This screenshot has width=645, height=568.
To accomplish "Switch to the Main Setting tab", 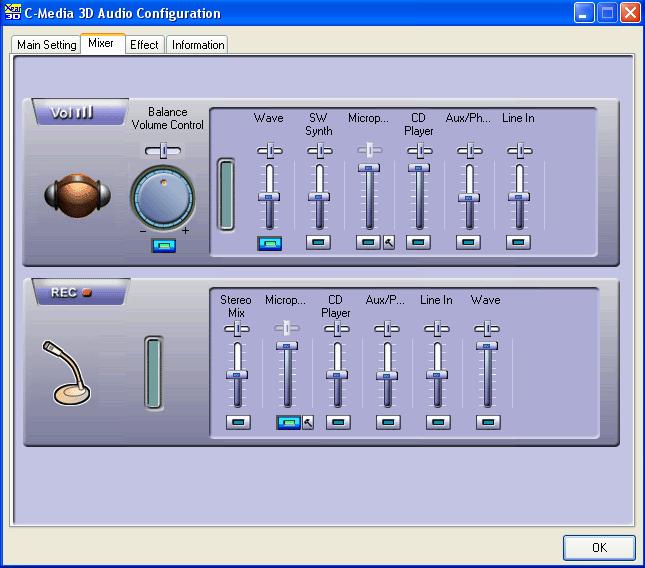I will coord(46,44).
